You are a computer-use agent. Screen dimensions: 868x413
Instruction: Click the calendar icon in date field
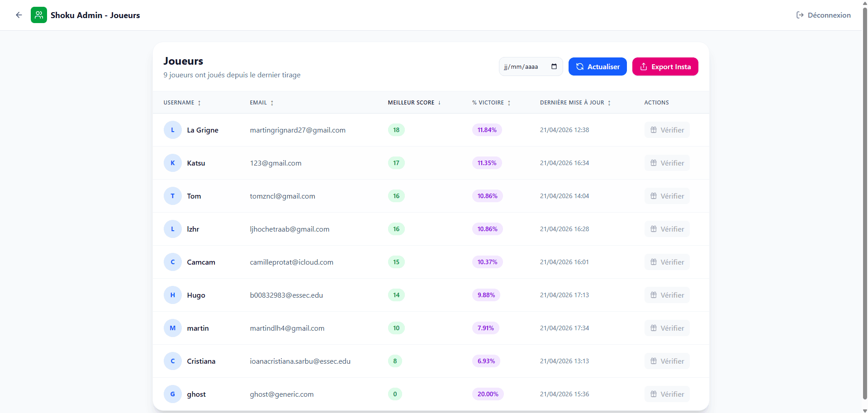(x=554, y=66)
